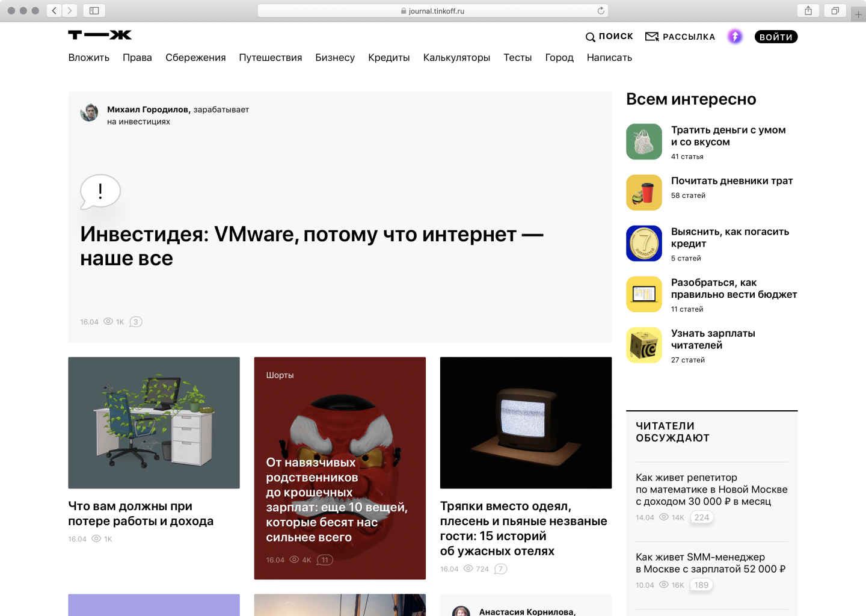
Task: Open the Вложить menu section
Action: pyautogui.click(x=89, y=58)
